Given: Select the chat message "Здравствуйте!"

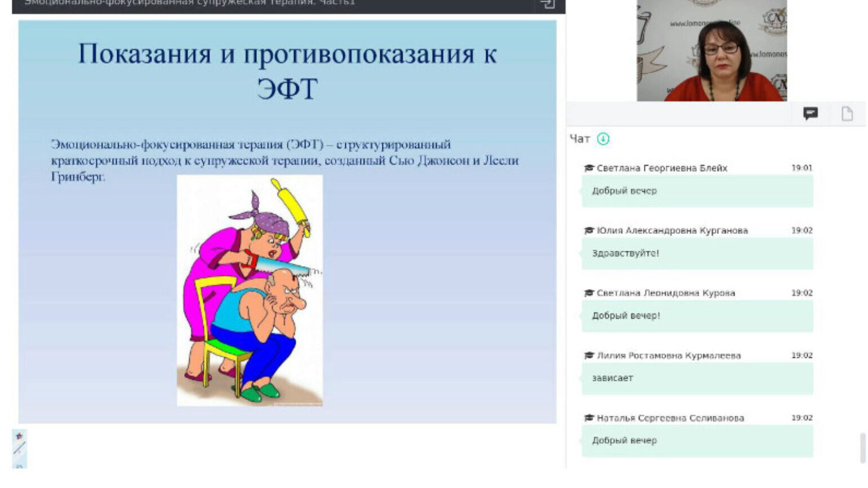Looking at the screenshot, I should point(625,254).
